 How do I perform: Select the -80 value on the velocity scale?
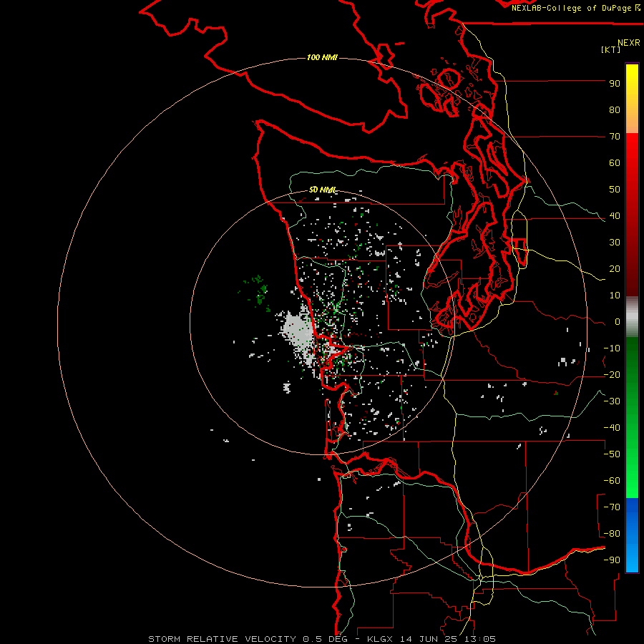pyautogui.click(x=612, y=534)
